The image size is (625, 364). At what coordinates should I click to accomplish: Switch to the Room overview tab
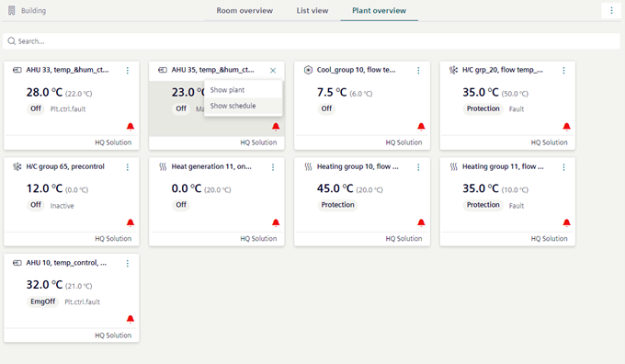click(x=244, y=11)
